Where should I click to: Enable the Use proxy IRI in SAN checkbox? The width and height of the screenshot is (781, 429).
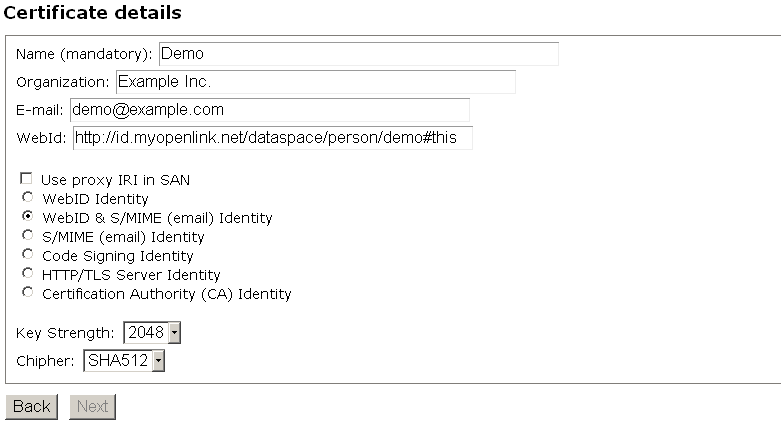pos(27,179)
